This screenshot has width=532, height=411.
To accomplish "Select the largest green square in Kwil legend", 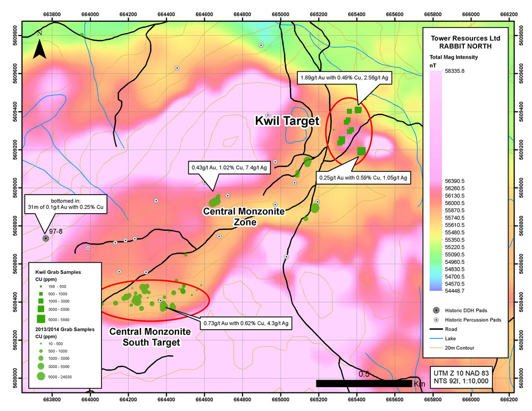I will tap(40, 319).
